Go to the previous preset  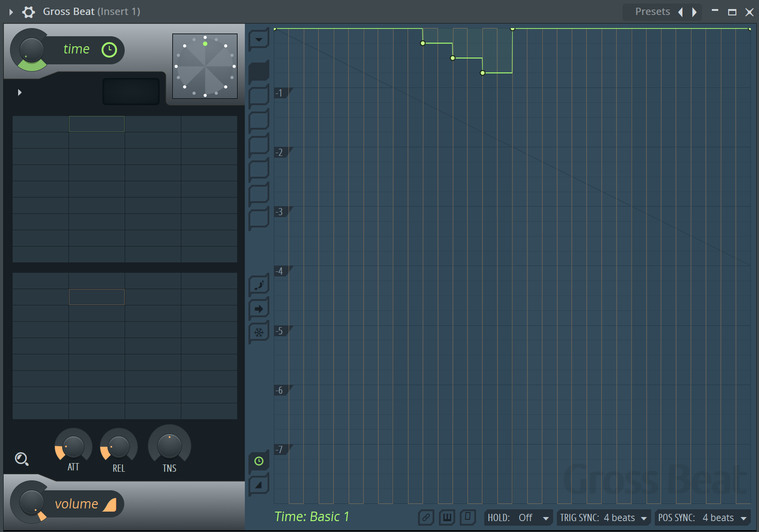pos(681,12)
